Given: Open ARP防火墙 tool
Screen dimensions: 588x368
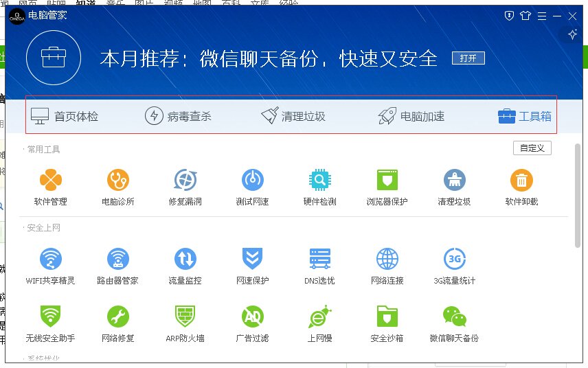Looking at the screenshot, I should click(185, 324).
